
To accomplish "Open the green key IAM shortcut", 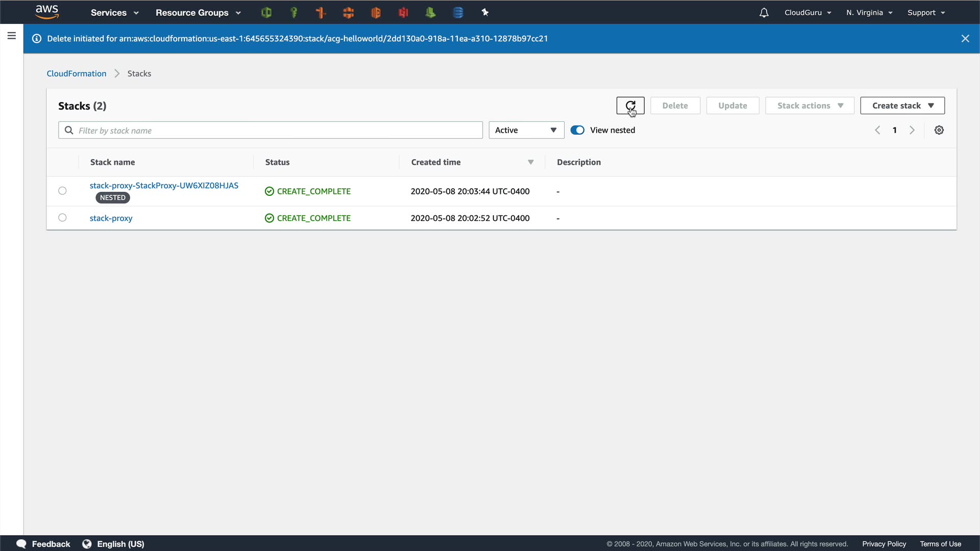I will 293,13.
